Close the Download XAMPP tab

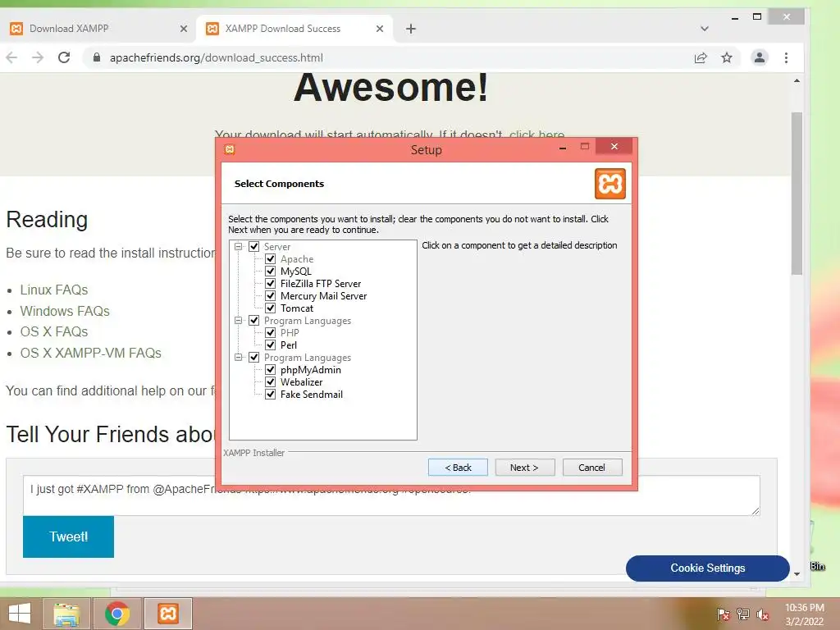[184, 29]
